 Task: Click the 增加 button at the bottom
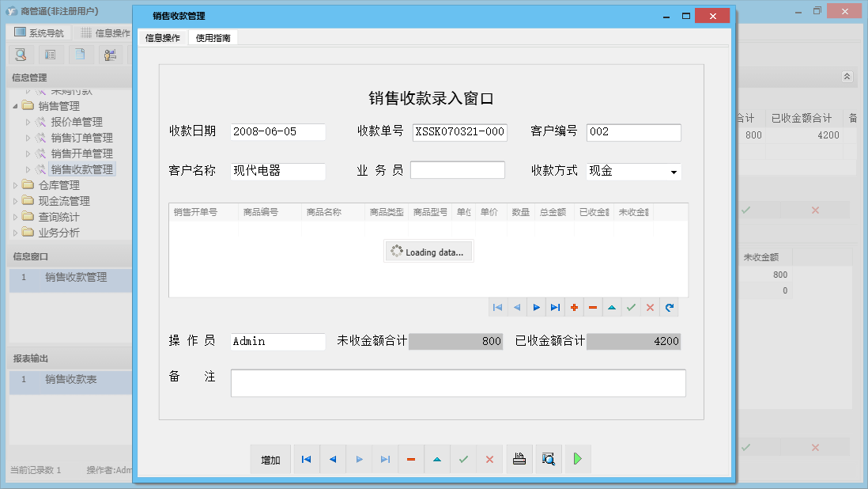[x=270, y=459]
